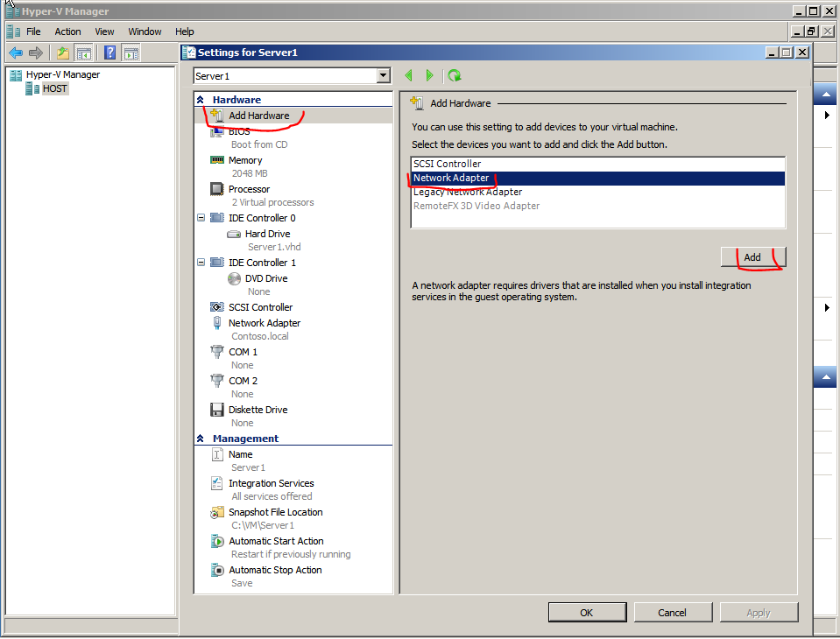Click the Up one level folder icon
840x639 pixels.
(63, 53)
